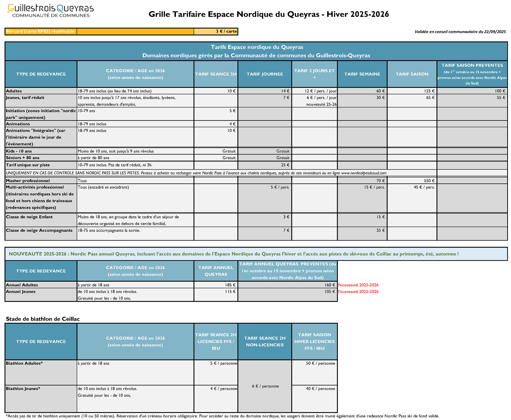Click the Musher 550 € season price
Image resolution: width=511 pixels, height=420 pixels.
429,181
